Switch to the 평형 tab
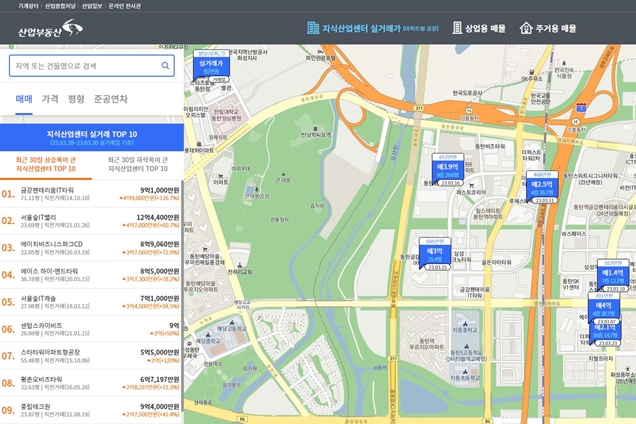636x424 pixels. coord(76,99)
